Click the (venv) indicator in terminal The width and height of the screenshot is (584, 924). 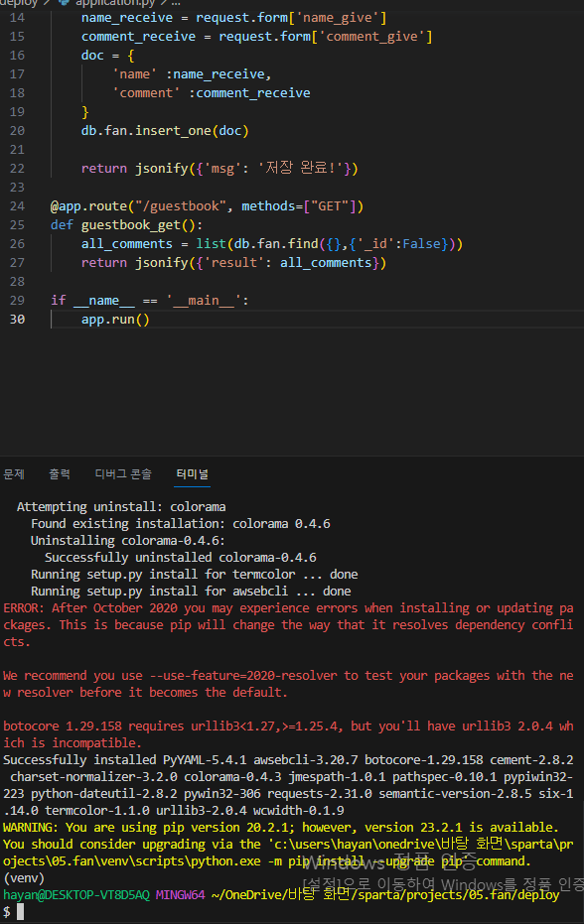click(x=24, y=878)
